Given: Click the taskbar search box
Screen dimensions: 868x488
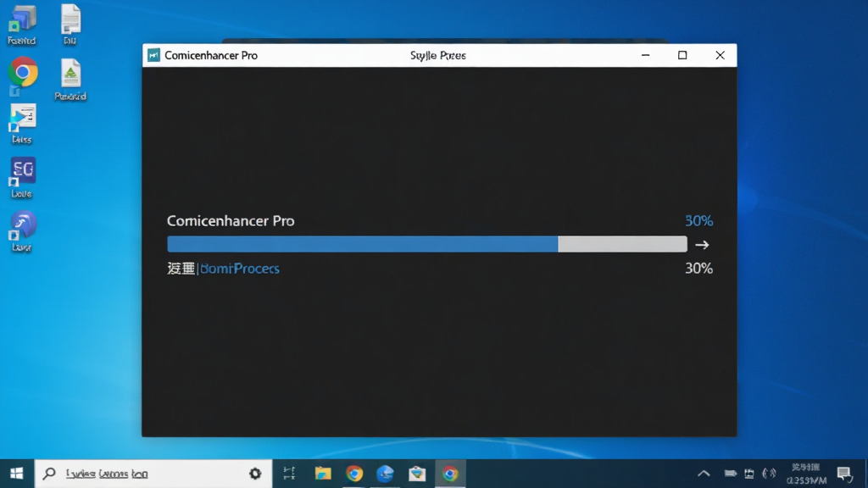Looking at the screenshot, I should click(x=153, y=474).
